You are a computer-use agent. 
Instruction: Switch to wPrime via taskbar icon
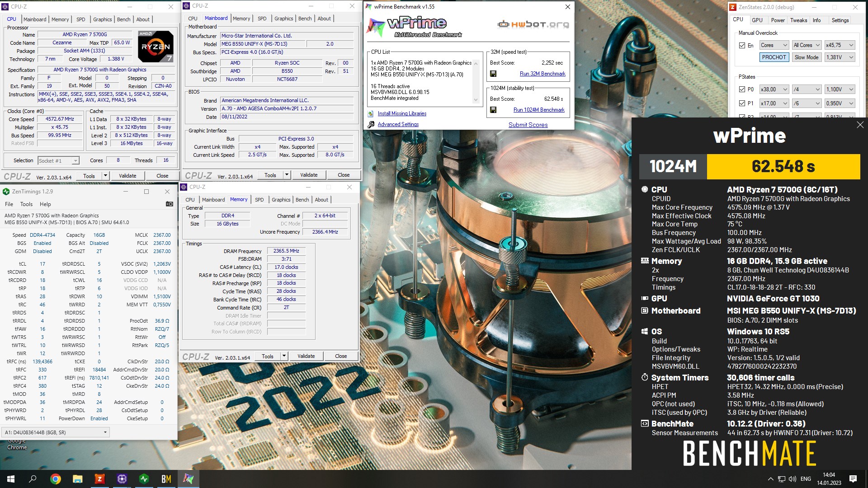click(188, 479)
